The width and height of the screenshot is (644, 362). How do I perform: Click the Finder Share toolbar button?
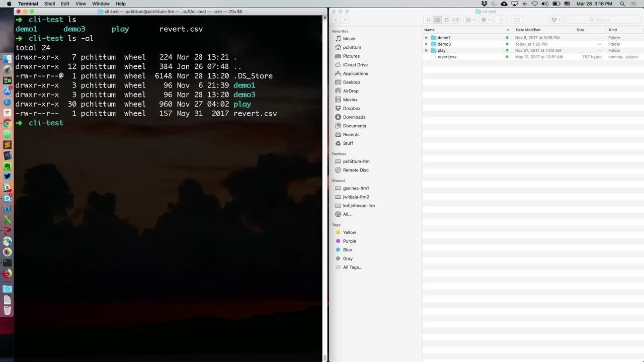[x=501, y=20]
